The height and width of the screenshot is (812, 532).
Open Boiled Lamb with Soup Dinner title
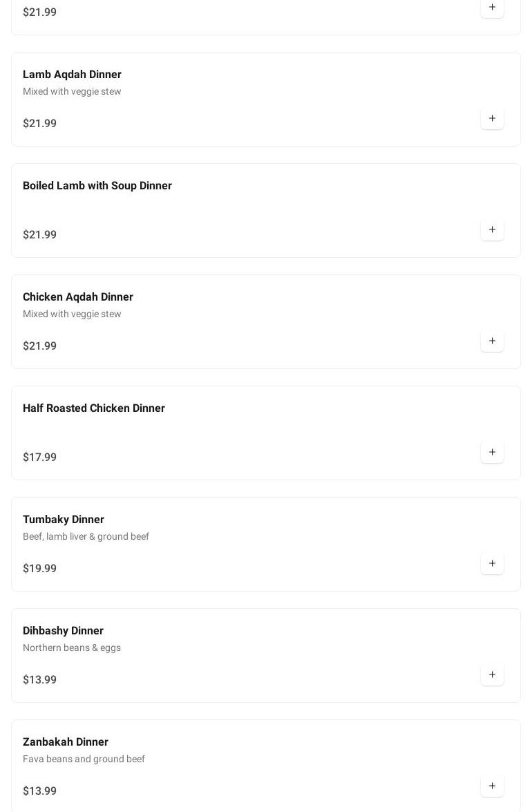[97, 186]
